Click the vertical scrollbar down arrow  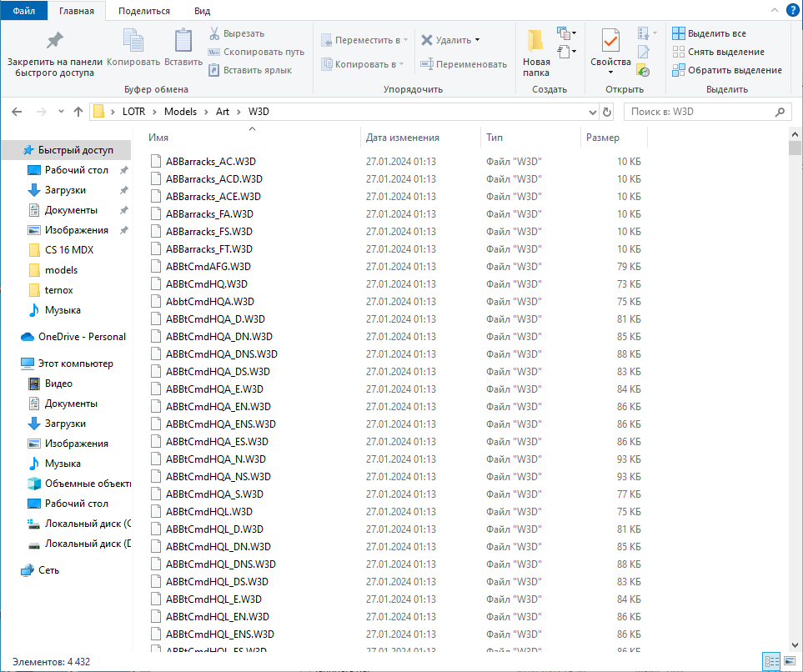(x=795, y=645)
